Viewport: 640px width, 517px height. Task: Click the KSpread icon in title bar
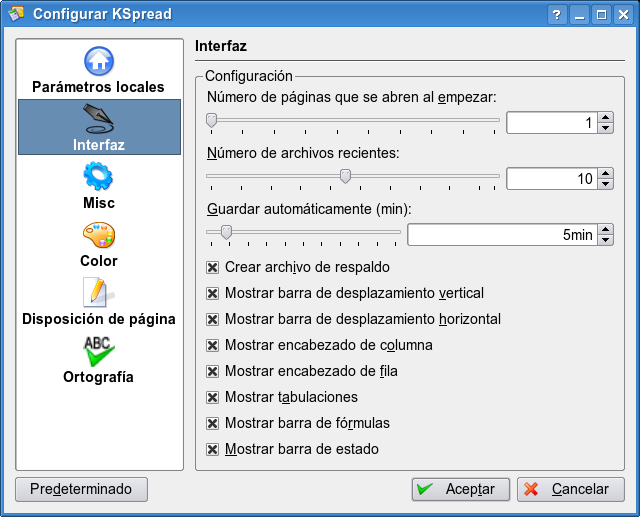[15, 14]
